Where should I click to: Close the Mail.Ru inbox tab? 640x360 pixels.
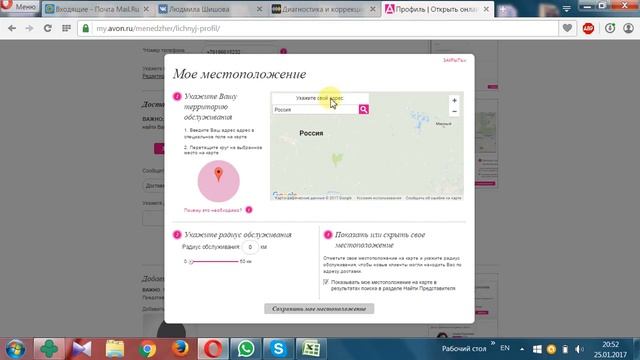[x=146, y=9]
